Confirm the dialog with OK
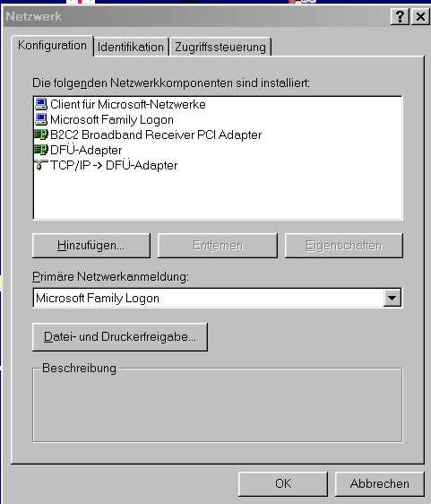This screenshot has height=504, width=431. pos(283,483)
